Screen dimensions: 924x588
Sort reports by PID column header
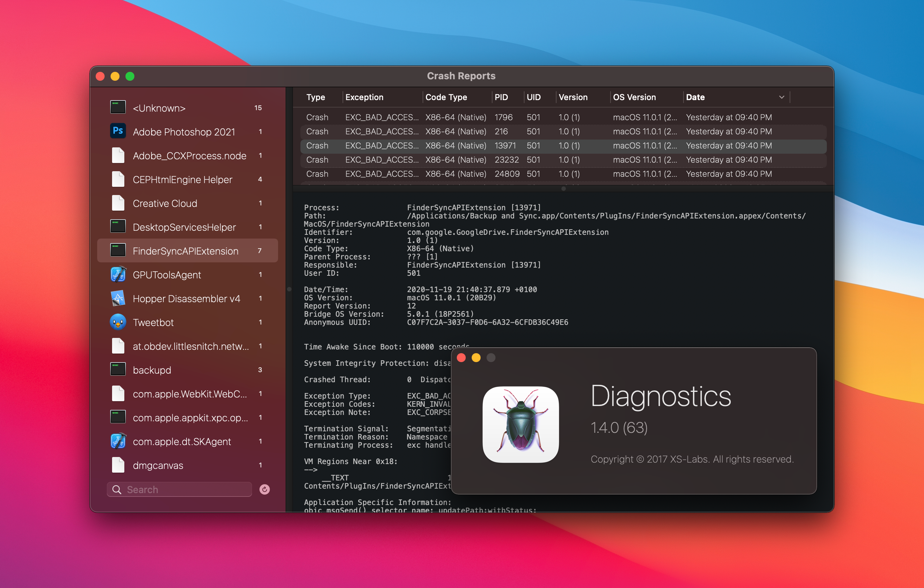pos(501,98)
